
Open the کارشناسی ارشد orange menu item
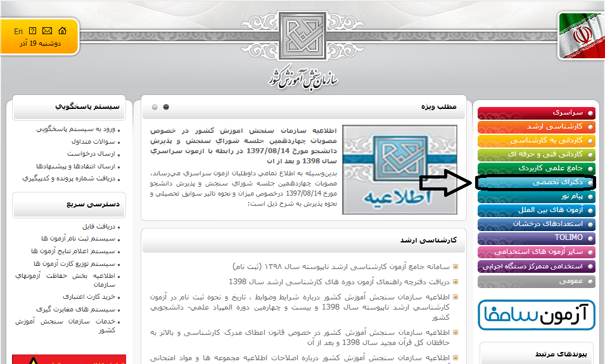coord(537,127)
